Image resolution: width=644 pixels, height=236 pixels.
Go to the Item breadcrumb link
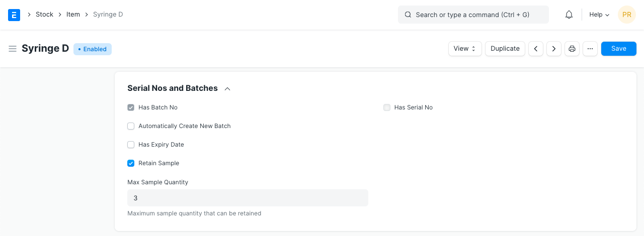[73, 15]
